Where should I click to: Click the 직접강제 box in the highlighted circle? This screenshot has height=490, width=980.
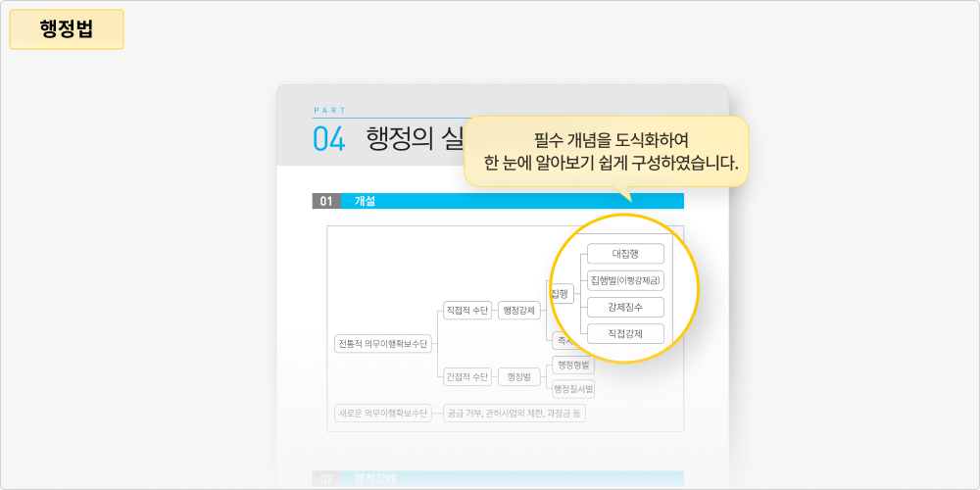click(624, 333)
